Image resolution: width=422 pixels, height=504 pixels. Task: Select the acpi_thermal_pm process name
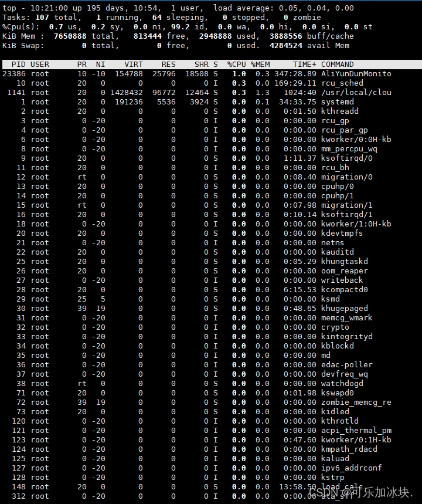pos(356,431)
